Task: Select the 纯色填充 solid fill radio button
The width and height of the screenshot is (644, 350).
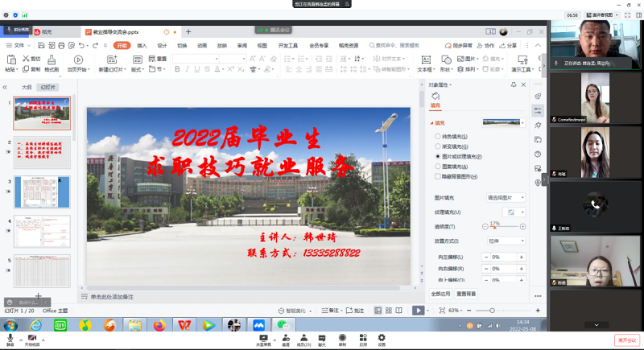Action: coord(437,137)
